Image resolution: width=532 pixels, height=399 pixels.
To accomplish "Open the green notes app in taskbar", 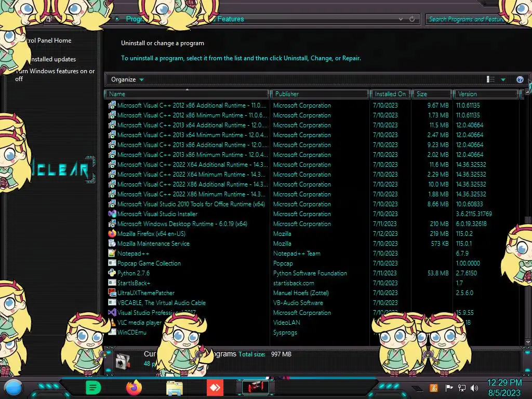I will point(94,388).
